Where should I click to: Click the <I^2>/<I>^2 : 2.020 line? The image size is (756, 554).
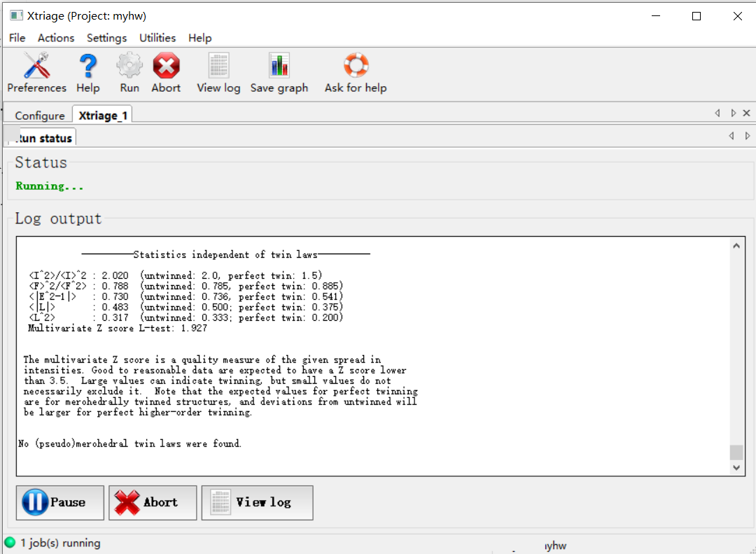pyautogui.click(x=176, y=275)
